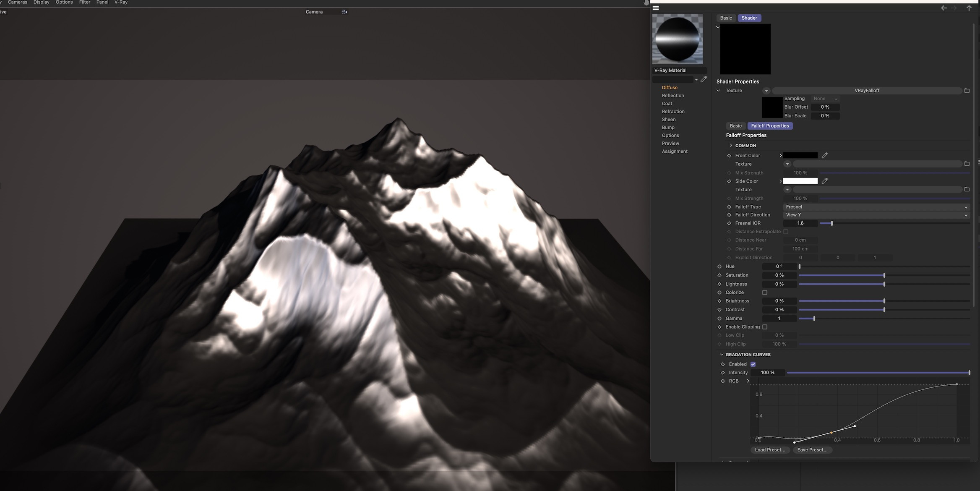Browse file for Front Color texture
Viewport: 980px width, 491px height.
(967, 164)
